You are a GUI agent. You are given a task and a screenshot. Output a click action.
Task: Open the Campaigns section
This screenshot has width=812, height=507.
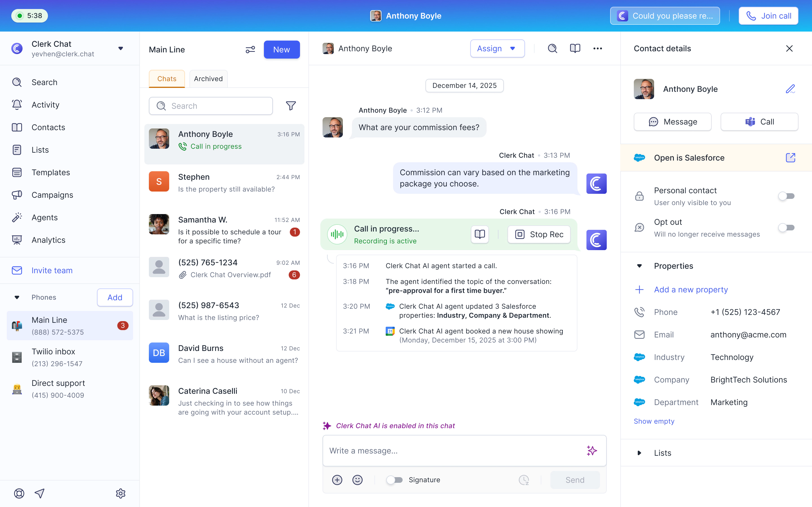[52, 194]
